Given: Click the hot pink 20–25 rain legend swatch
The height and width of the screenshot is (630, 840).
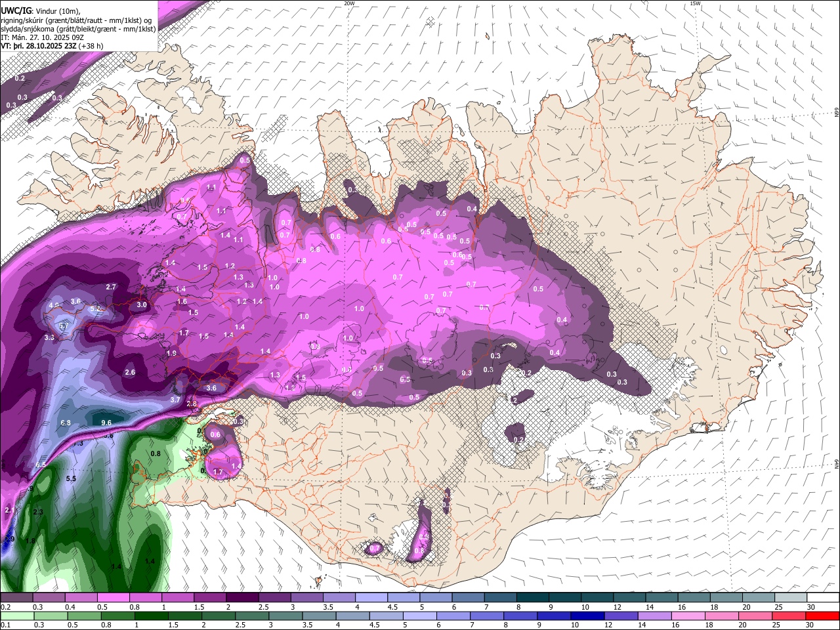Looking at the screenshot, I should pos(789,616).
